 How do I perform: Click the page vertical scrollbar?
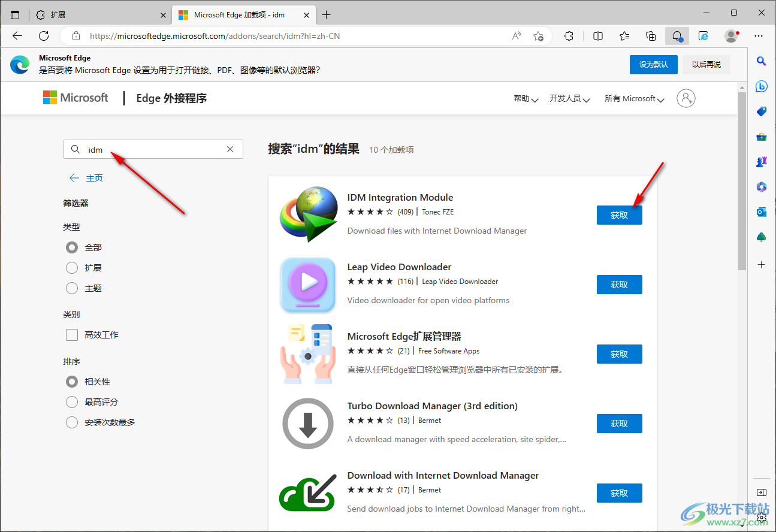tap(742, 180)
